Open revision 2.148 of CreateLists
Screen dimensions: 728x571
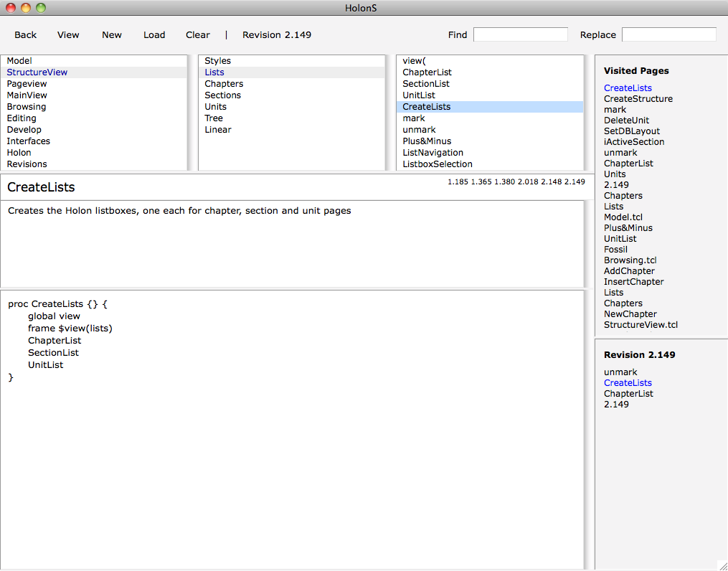pyautogui.click(x=551, y=182)
